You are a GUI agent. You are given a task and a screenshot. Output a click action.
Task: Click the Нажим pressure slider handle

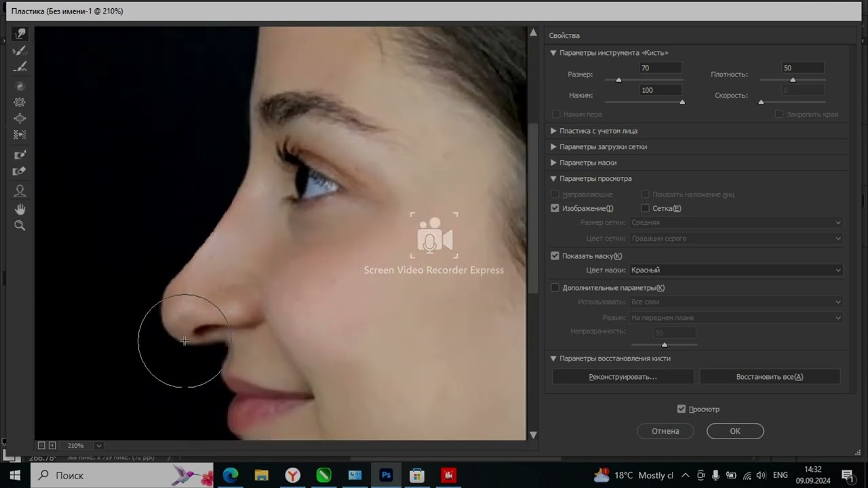click(x=682, y=102)
